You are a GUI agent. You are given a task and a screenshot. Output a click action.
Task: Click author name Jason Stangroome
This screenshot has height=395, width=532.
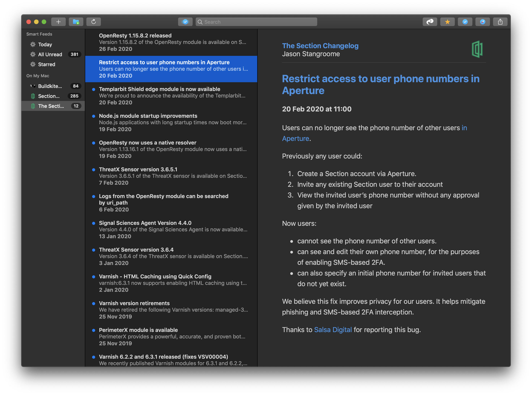pyautogui.click(x=311, y=54)
